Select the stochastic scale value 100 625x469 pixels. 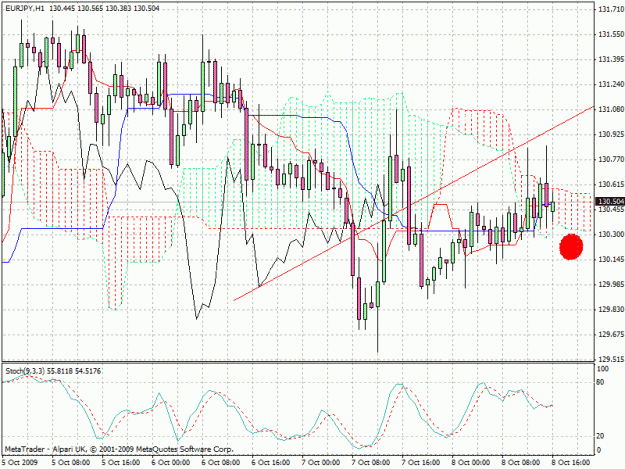click(604, 369)
